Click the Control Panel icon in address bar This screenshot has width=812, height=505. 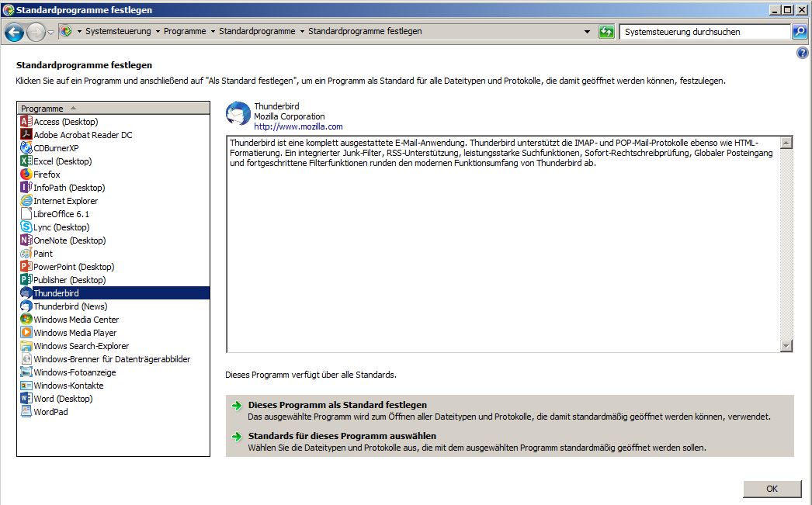click(66, 31)
